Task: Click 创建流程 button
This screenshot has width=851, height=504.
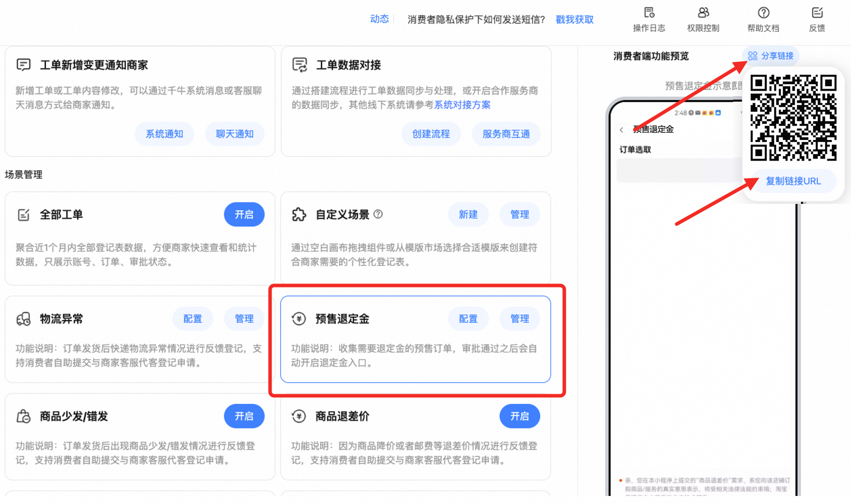Action: coord(431,134)
